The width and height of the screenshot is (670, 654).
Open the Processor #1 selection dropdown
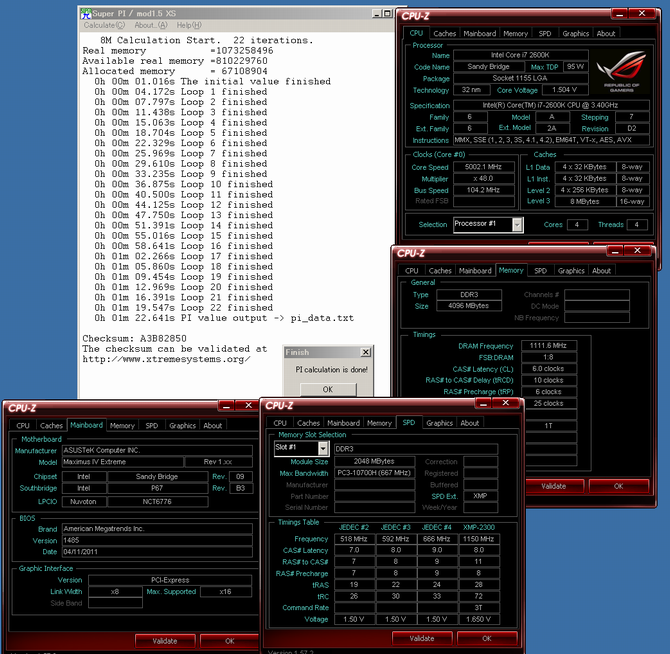pyautogui.click(x=517, y=225)
